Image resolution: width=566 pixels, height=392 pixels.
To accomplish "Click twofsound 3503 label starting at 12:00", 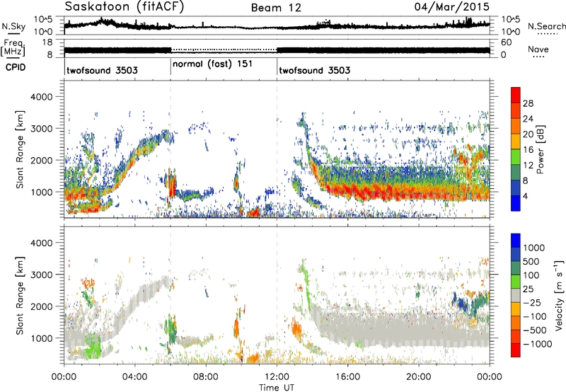I will pyautogui.click(x=315, y=70).
